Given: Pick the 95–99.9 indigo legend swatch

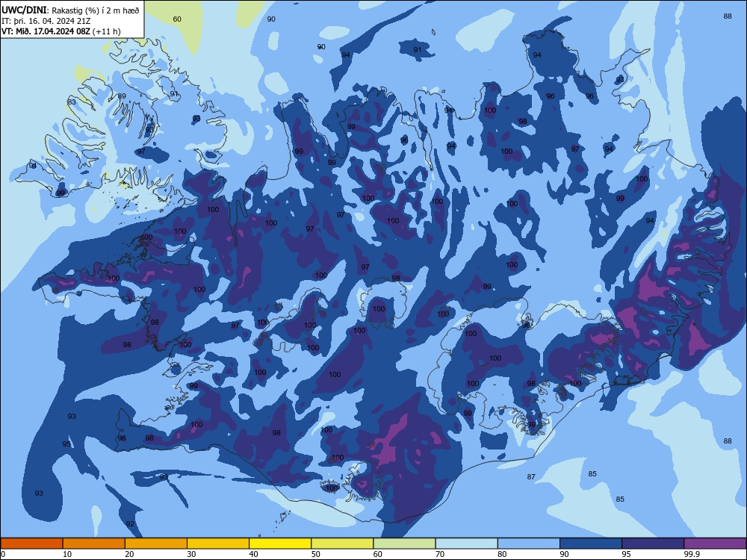Looking at the screenshot, I should pyautogui.click(x=653, y=544).
